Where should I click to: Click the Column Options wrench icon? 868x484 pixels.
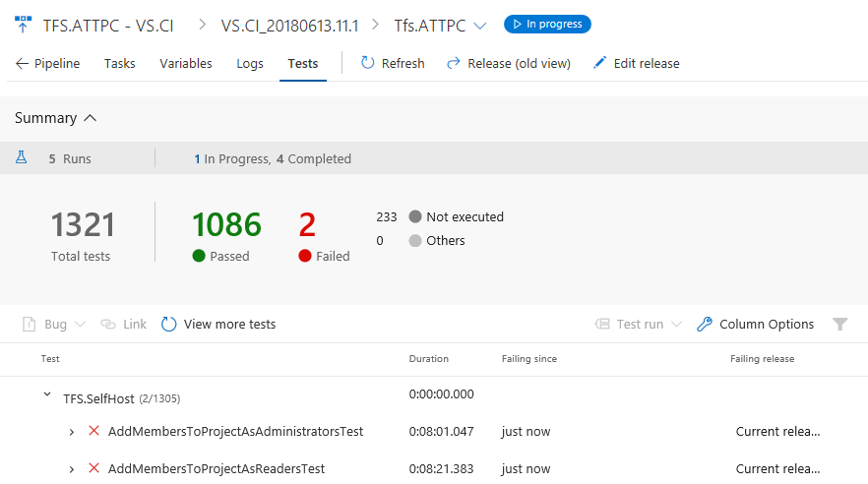705,324
